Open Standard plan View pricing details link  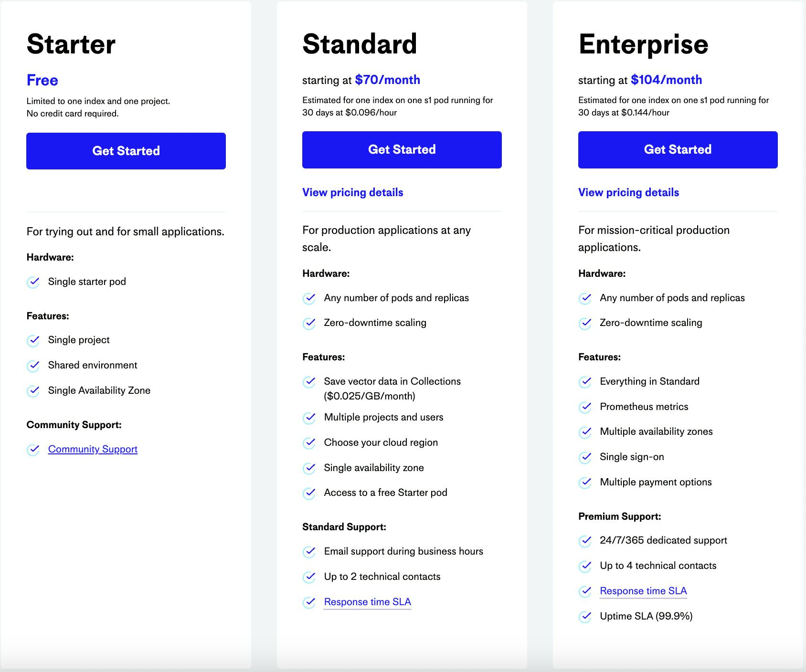point(352,192)
